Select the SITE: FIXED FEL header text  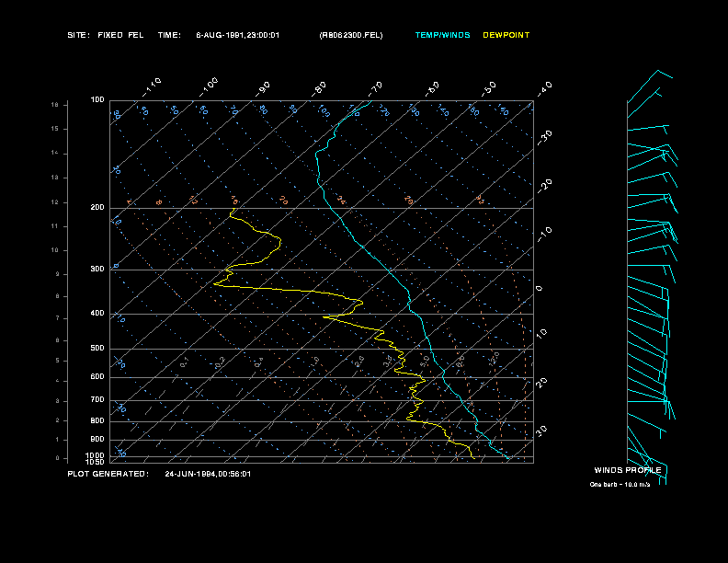106,35
